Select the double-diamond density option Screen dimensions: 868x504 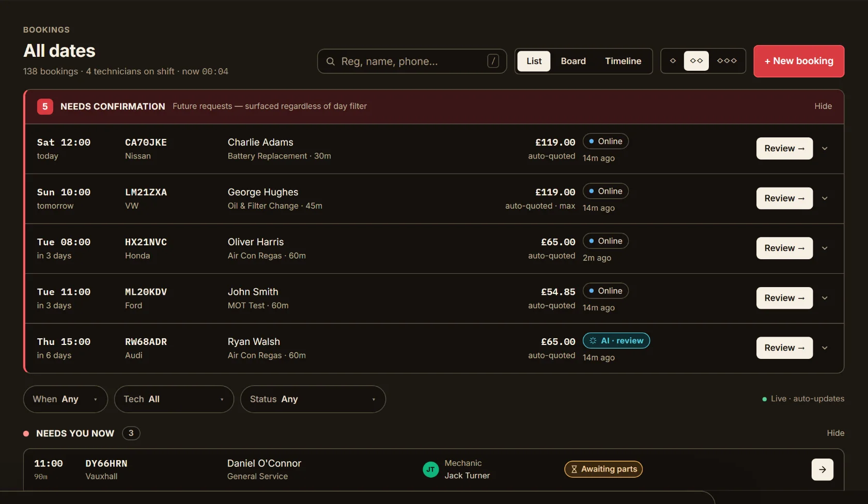[696, 61]
